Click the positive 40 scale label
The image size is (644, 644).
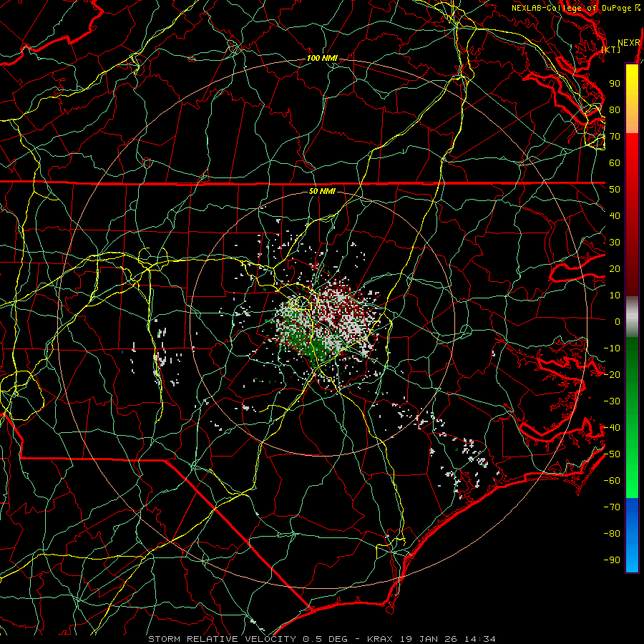click(x=615, y=216)
